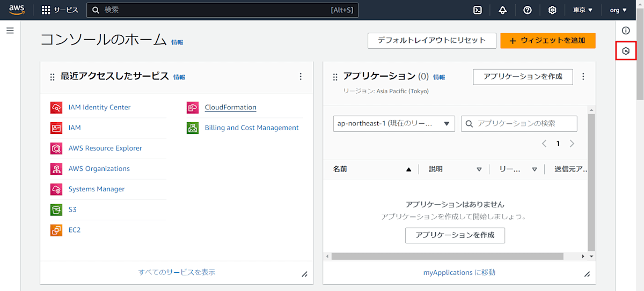The width and height of the screenshot is (644, 291).
Task: Open the 東京 region dropdown
Action: (582, 10)
